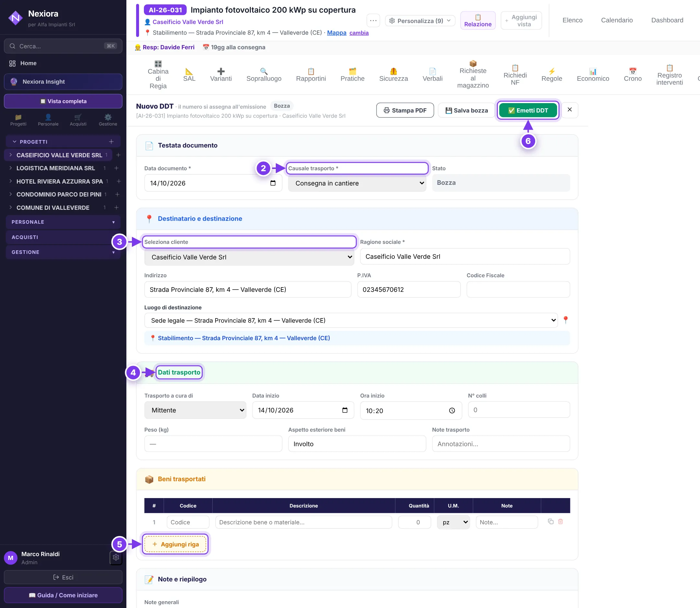The image size is (700, 608).
Task: Click the Salva bozza button
Action: (x=466, y=110)
